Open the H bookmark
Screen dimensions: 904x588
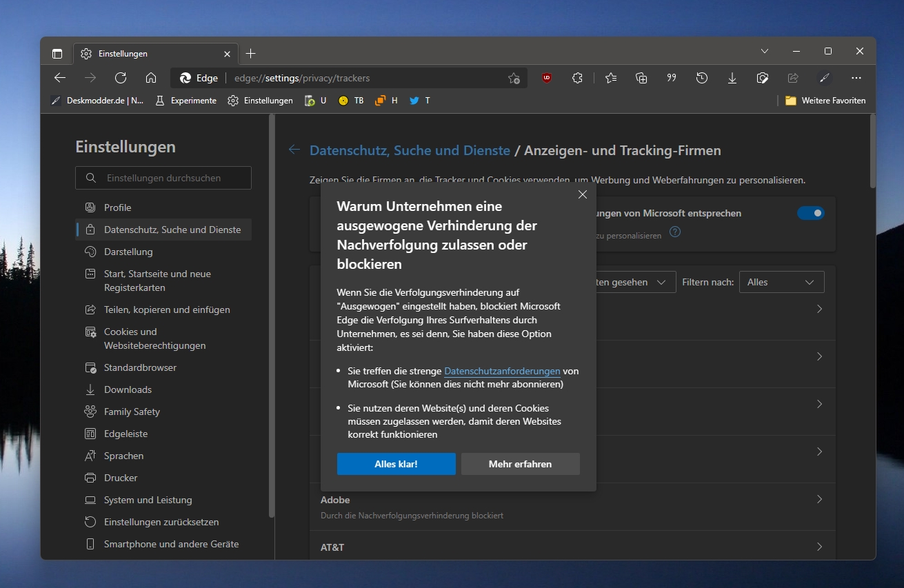coord(386,101)
